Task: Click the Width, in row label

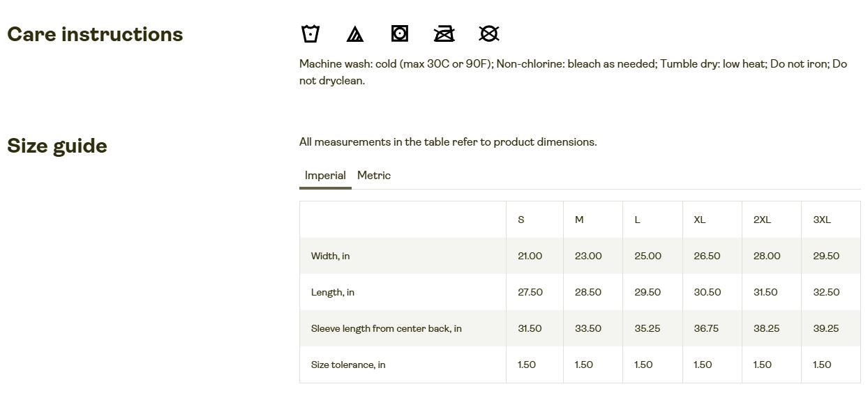Action: pos(331,256)
